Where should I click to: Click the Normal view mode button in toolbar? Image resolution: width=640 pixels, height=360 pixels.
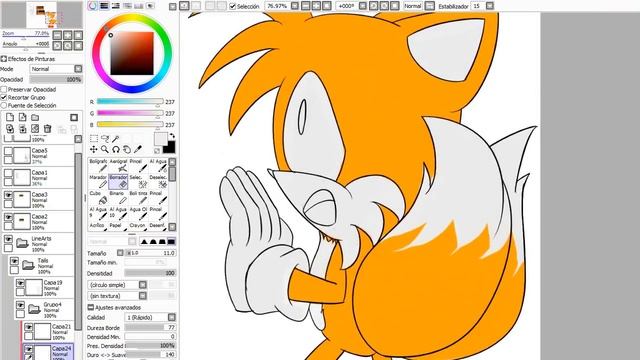413,6
